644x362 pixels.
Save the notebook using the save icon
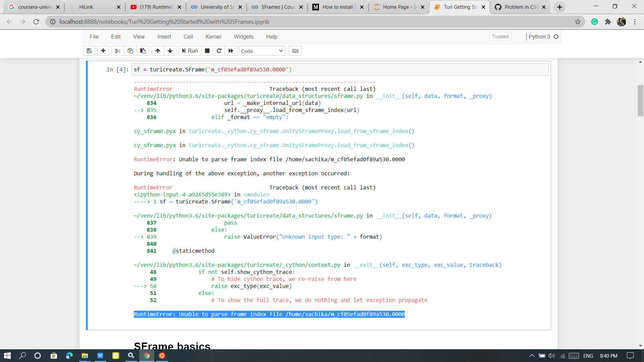[x=89, y=51]
